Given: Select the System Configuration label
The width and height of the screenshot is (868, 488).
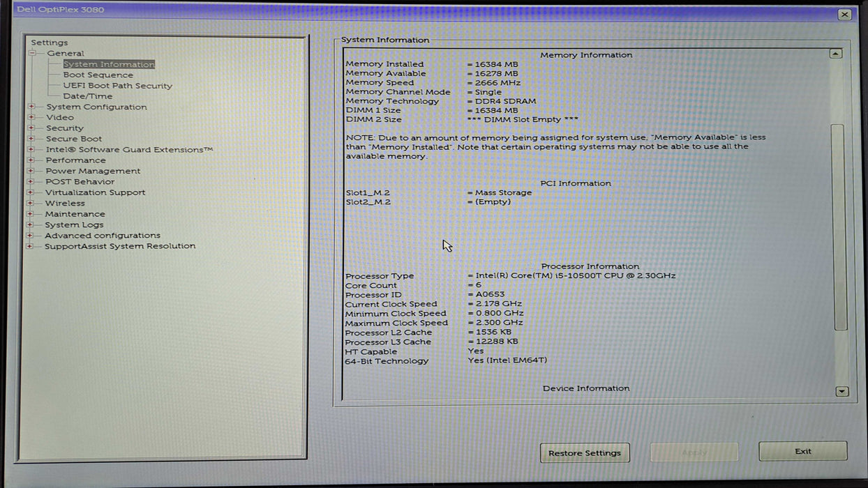Looking at the screenshot, I should tap(96, 107).
